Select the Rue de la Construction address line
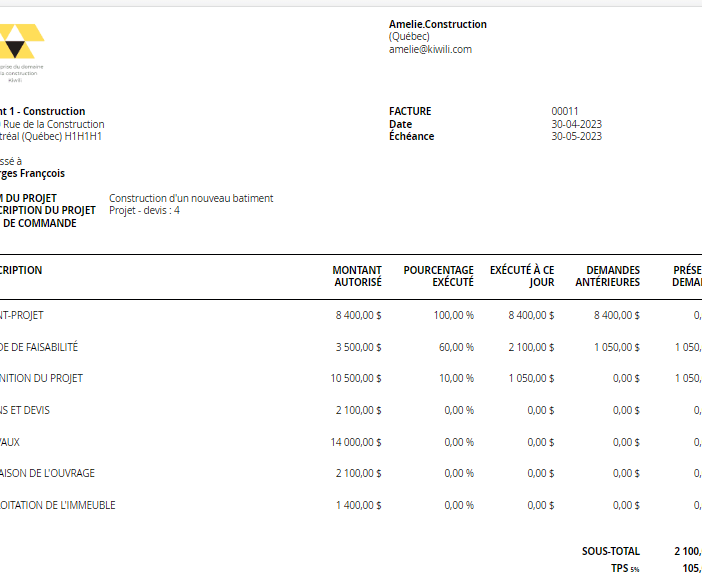 tap(52, 124)
